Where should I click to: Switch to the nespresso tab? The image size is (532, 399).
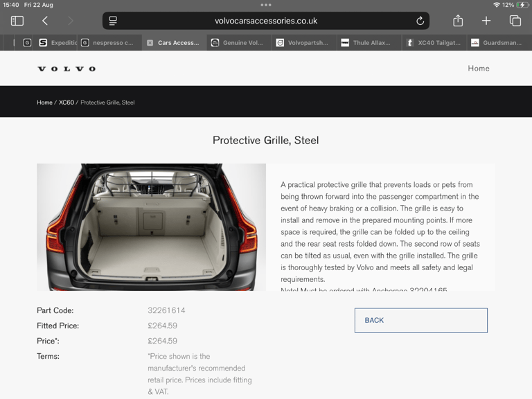point(107,43)
